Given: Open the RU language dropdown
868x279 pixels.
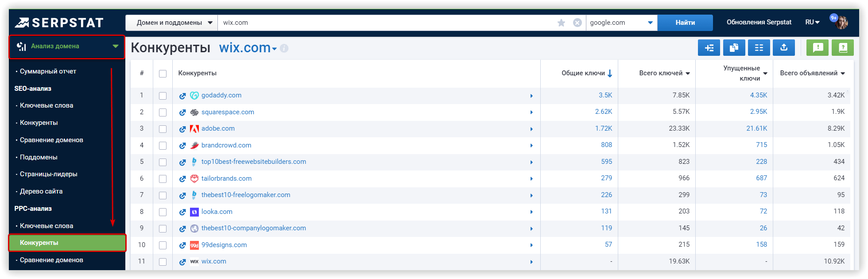Looking at the screenshot, I should [x=812, y=22].
